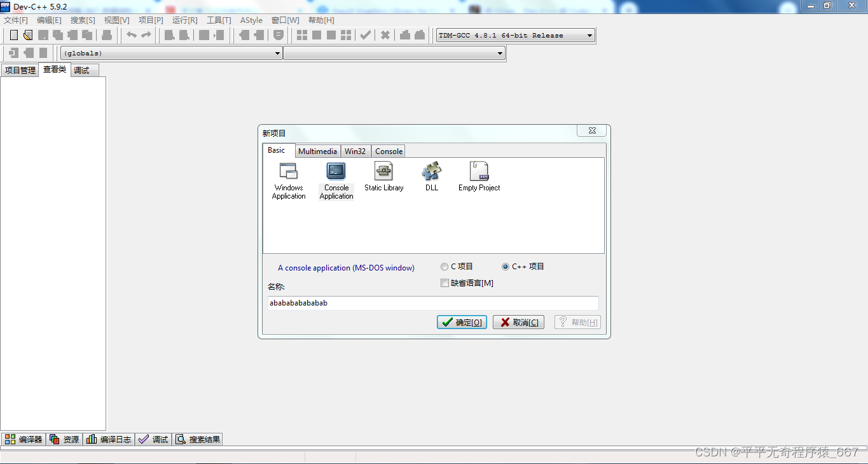The image size is (868, 464).
Task: Click the 名称 project name input field
Action: point(433,303)
